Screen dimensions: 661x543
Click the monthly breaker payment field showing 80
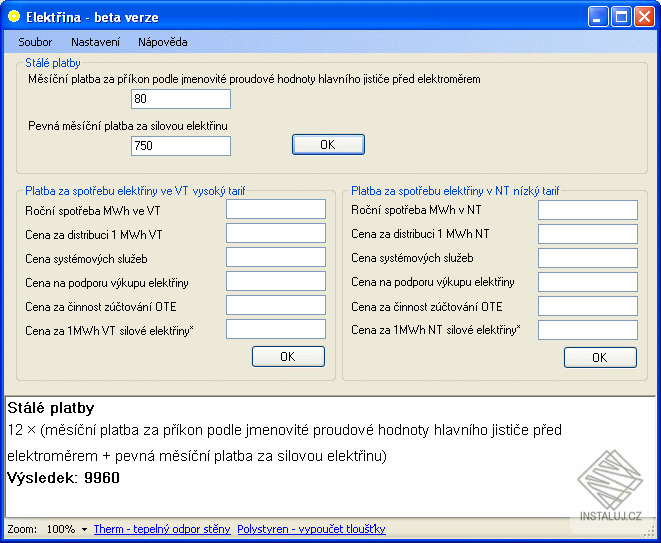coord(181,99)
